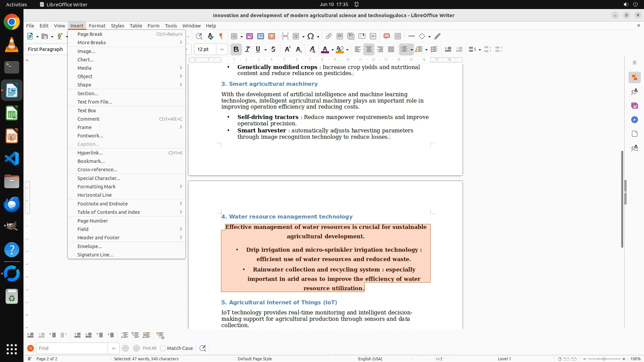Open the sidebar Gallery icon
The height and width of the screenshot is (362, 644).
[634, 106]
